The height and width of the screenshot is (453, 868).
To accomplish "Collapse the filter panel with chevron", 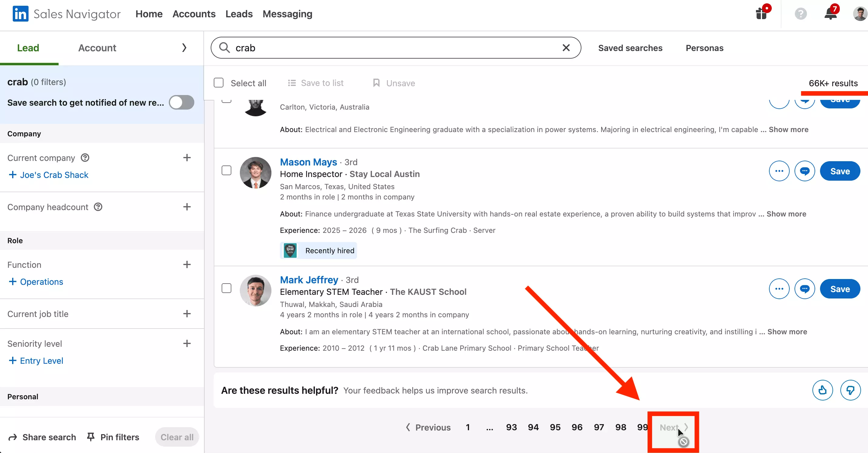I will click(x=184, y=48).
